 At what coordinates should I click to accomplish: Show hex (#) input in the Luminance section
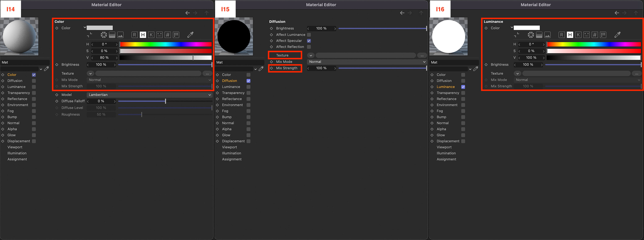[595, 35]
